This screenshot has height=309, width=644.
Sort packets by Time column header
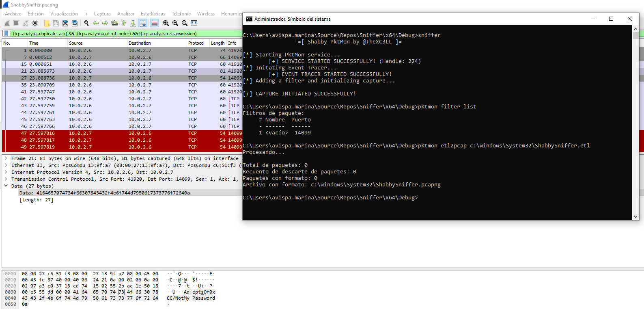[47, 43]
